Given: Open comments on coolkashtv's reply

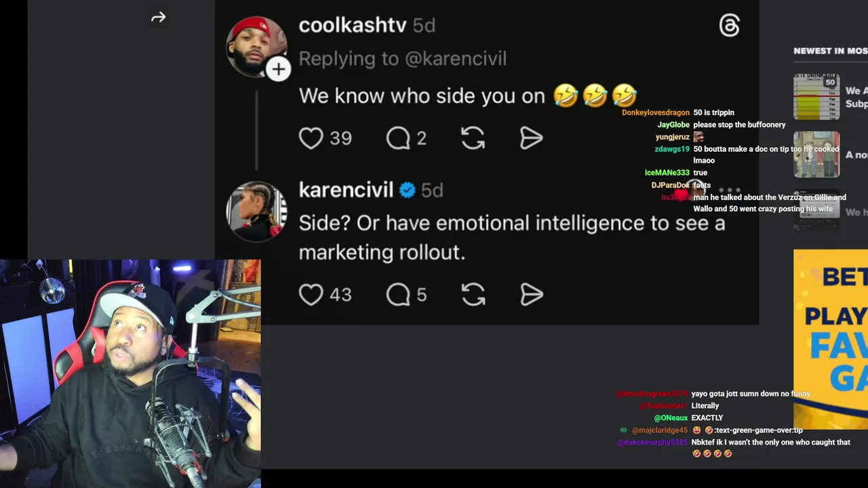Looking at the screenshot, I should 398,138.
